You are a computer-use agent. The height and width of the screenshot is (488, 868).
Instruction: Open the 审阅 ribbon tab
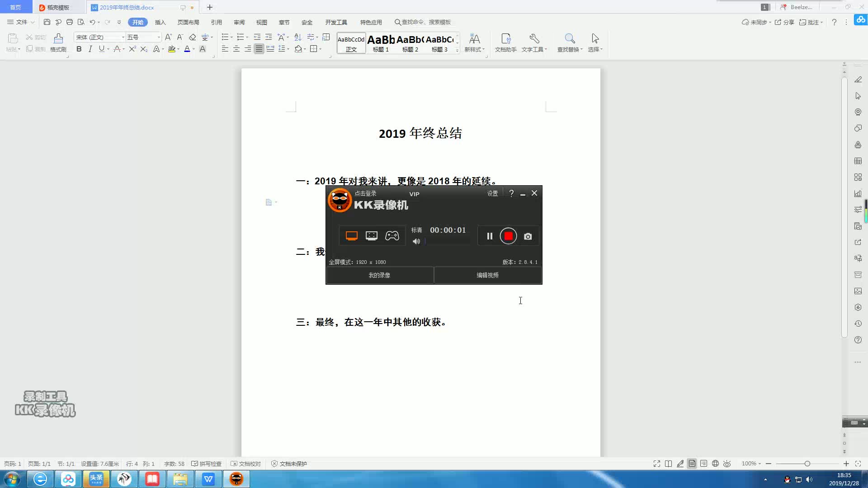(239, 22)
